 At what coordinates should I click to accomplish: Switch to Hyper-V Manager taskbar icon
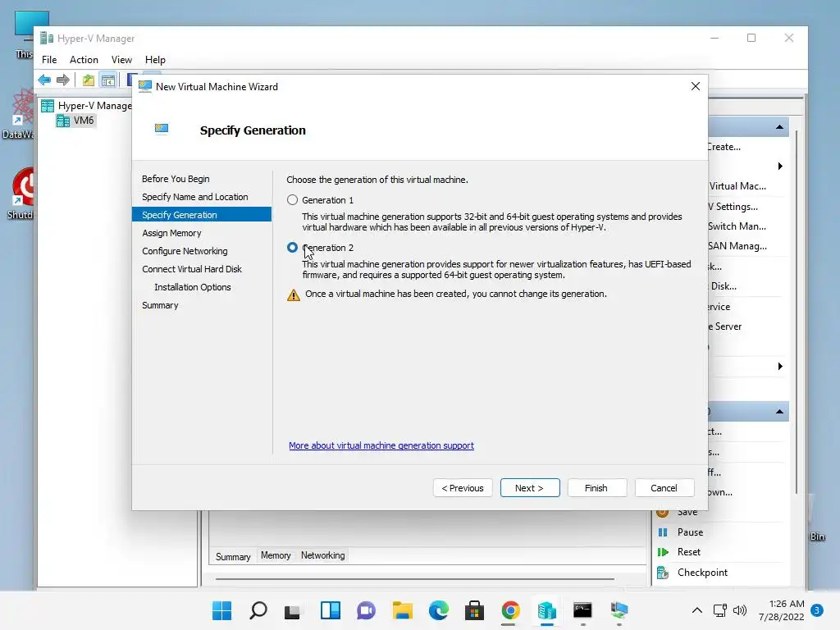point(546,610)
